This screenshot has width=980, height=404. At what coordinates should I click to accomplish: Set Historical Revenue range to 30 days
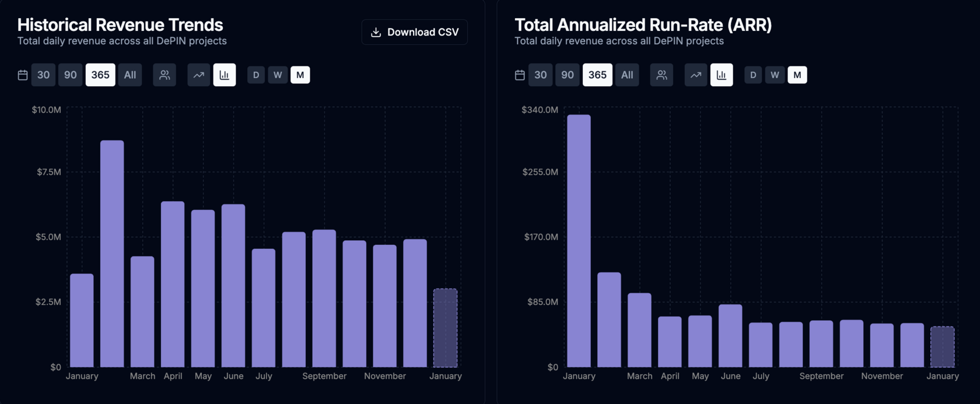(44, 75)
